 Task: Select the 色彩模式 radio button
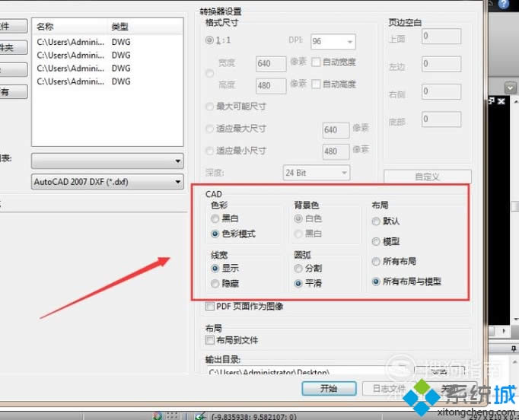(215, 234)
